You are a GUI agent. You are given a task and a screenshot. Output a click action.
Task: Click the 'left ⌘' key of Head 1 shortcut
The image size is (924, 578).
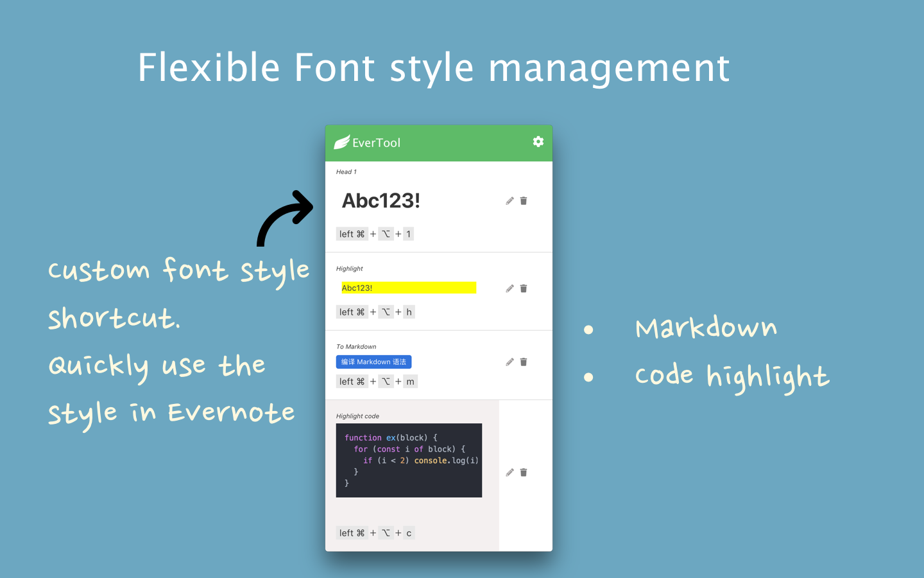[x=352, y=234]
